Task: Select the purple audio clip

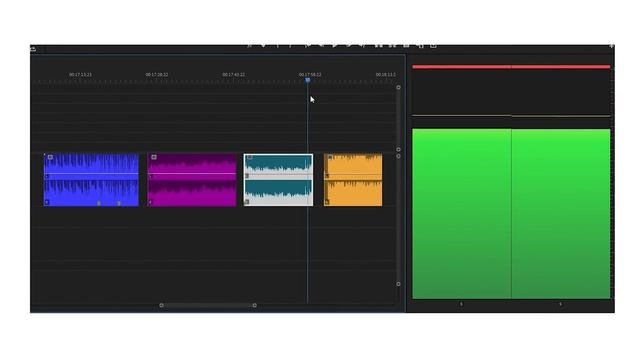Action: (x=192, y=180)
